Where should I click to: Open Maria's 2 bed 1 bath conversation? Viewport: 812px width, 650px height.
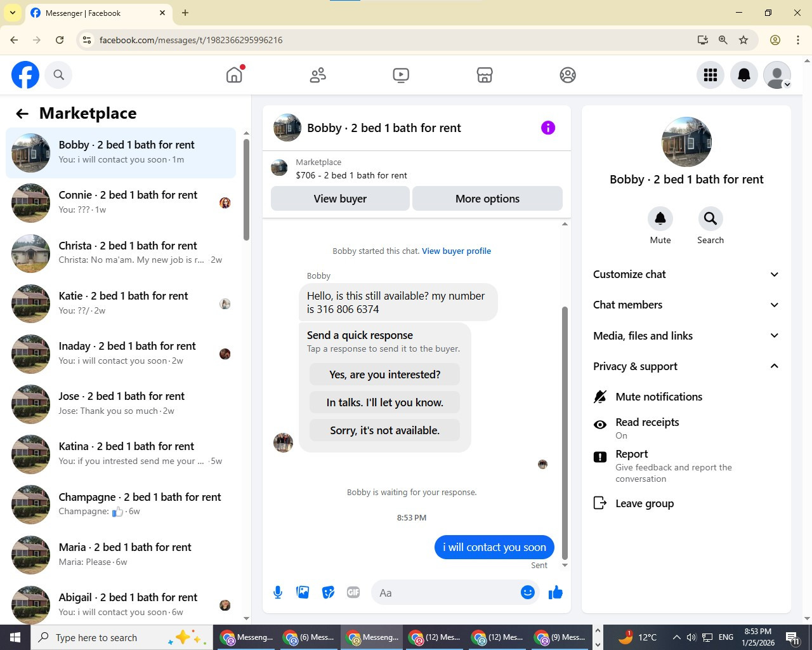pos(121,554)
